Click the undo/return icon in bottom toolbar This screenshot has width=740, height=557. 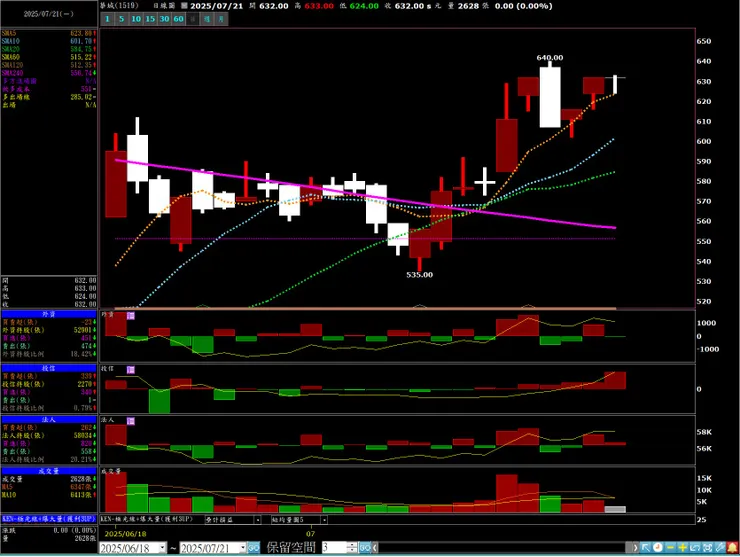(x=695, y=548)
